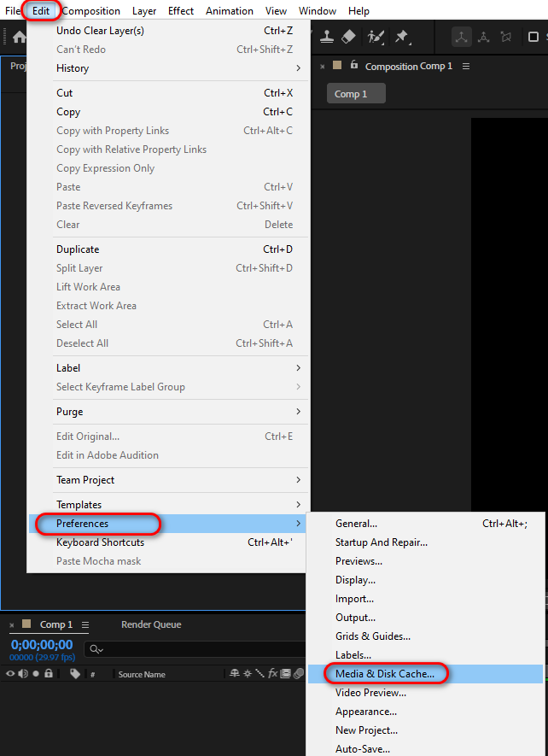Image resolution: width=548 pixels, height=756 pixels.
Task: Expand the Label submenu
Action: tap(168, 368)
